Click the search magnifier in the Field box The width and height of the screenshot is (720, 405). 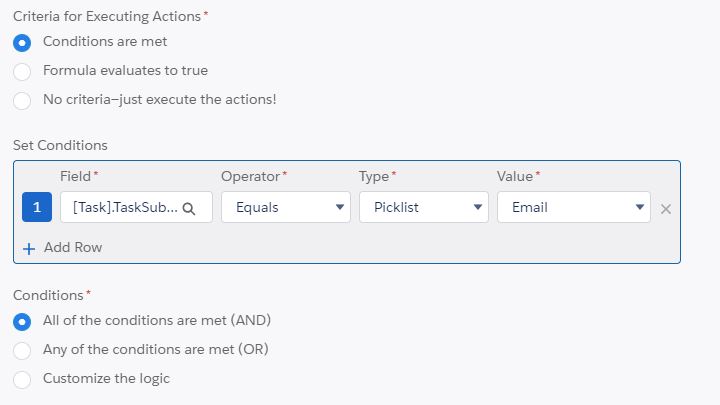tap(189, 208)
